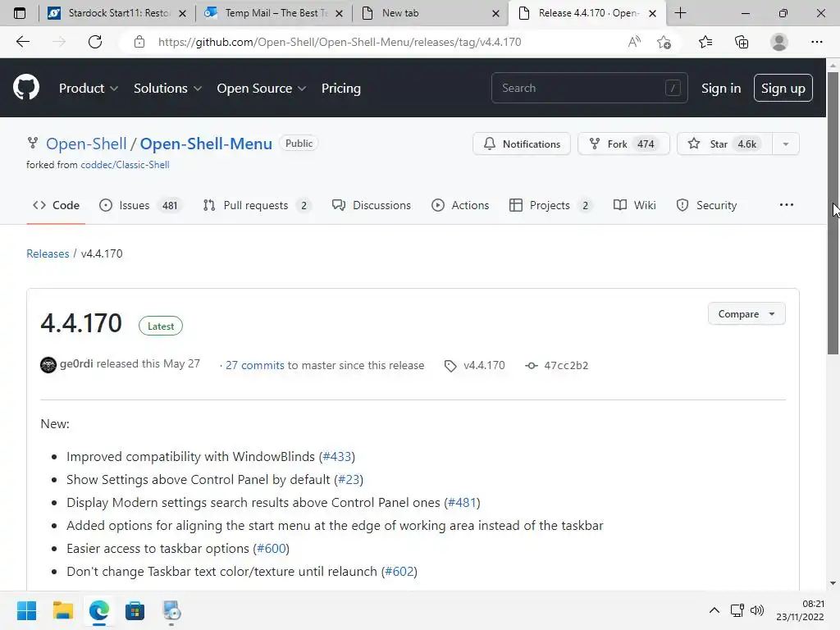Close the Stardock Start11 tab

(x=182, y=13)
